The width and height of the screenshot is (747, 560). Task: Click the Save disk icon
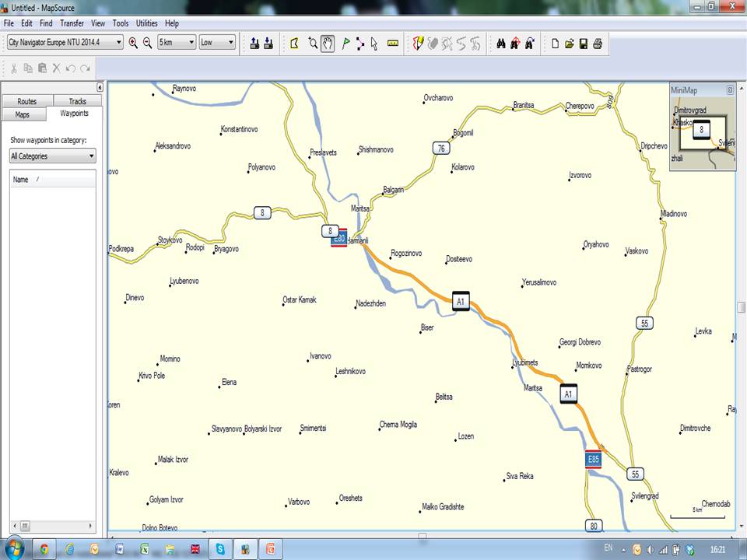pos(583,44)
